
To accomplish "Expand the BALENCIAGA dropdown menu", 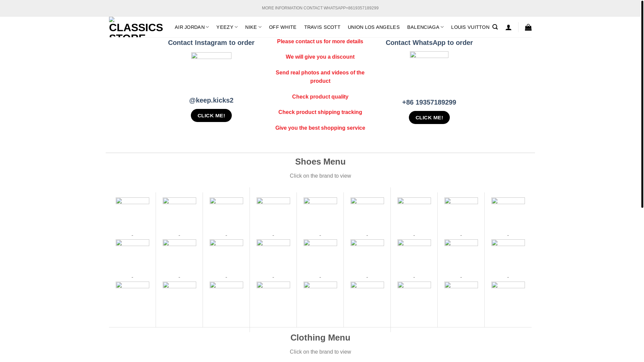I will click(425, 27).
